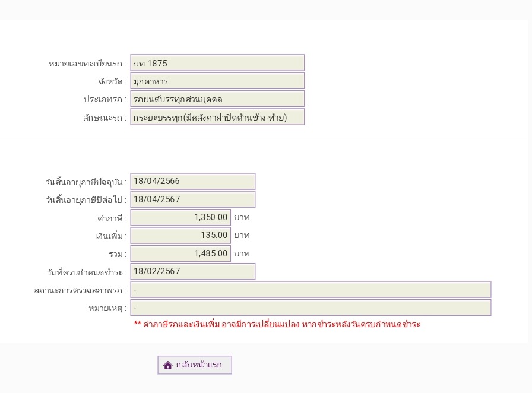The width and height of the screenshot is (532, 393).
Task: Click the house icon on กลับหน้าแรก
Action: click(168, 365)
